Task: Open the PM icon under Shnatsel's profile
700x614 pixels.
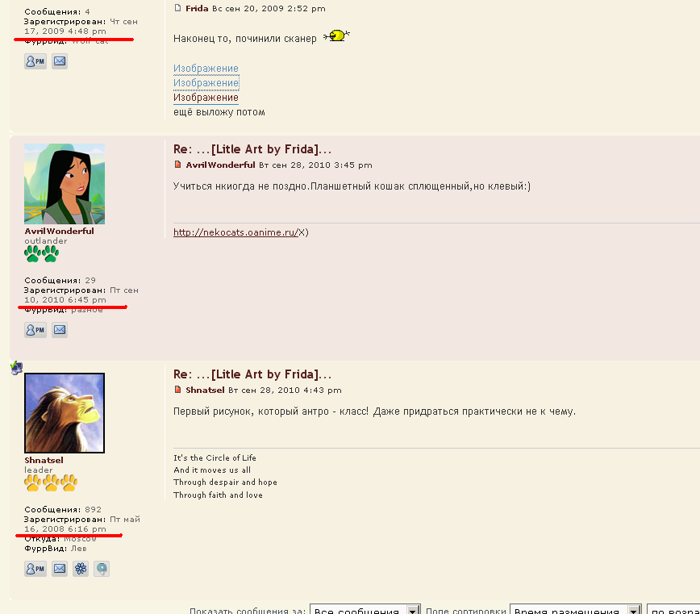Action: coord(35,569)
